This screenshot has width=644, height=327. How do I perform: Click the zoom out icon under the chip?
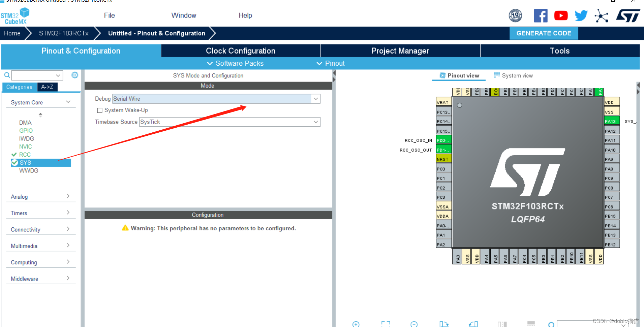pos(414,324)
